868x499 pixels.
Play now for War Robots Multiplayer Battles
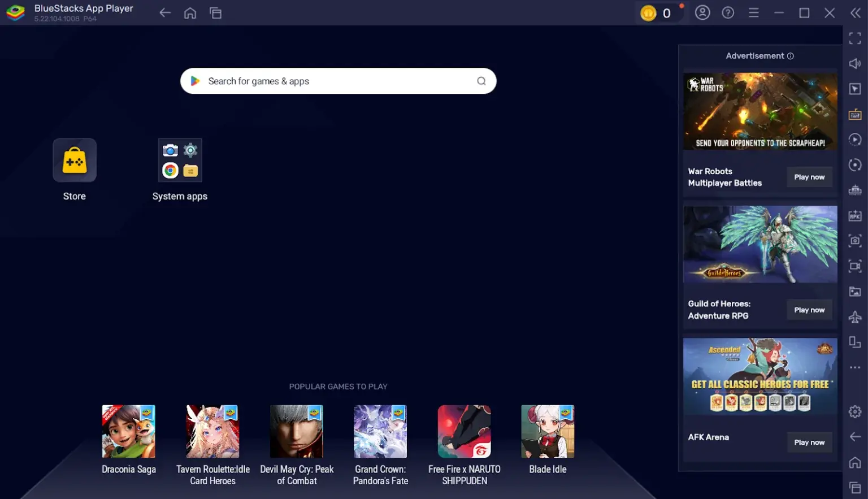pos(809,177)
